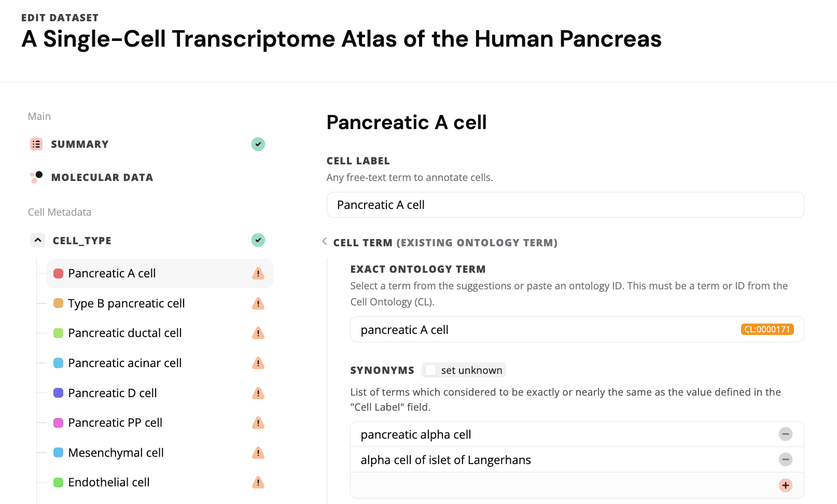The width and height of the screenshot is (837, 504).
Task: Collapse the CELL_TYPE section
Action: [37, 240]
